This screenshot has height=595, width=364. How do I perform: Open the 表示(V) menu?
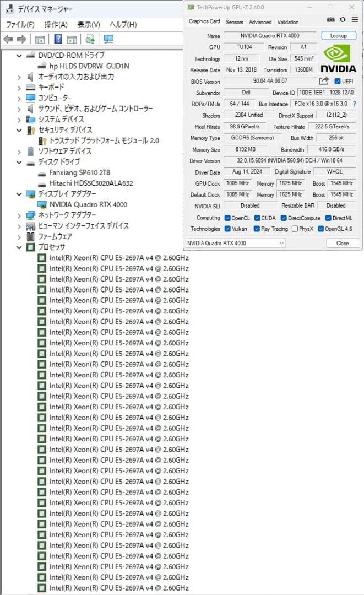tap(88, 25)
